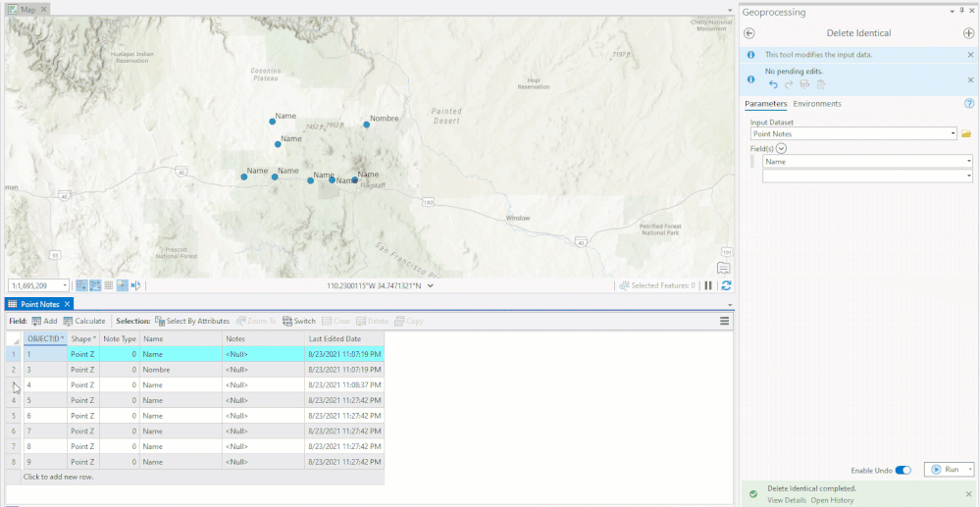Refresh the map view with the refresh icon
Screen dimensions: 980x507
click(x=726, y=285)
